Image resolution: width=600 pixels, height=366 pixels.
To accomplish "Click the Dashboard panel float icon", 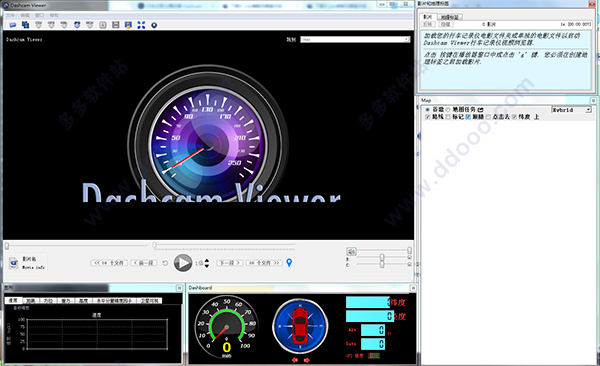I will coord(412,288).
